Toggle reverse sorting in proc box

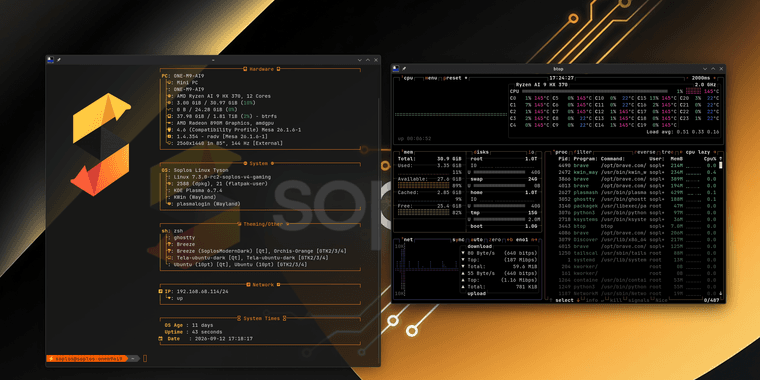(644, 152)
